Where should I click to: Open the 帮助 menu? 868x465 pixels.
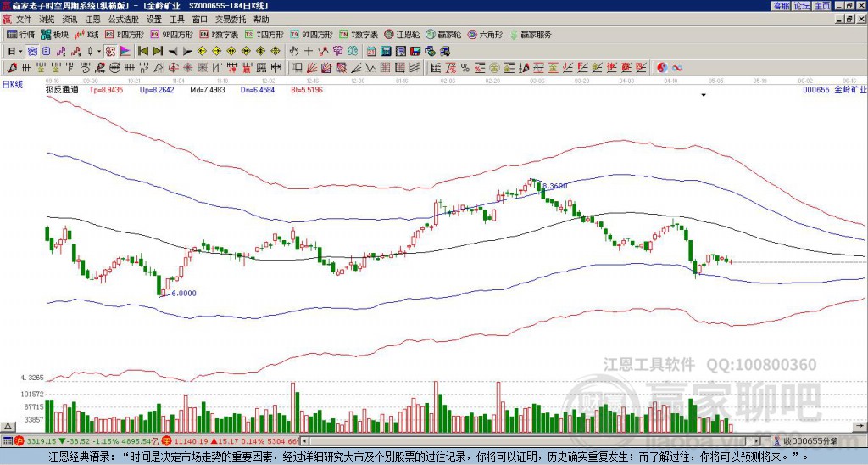pyautogui.click(x=261, y=20)
